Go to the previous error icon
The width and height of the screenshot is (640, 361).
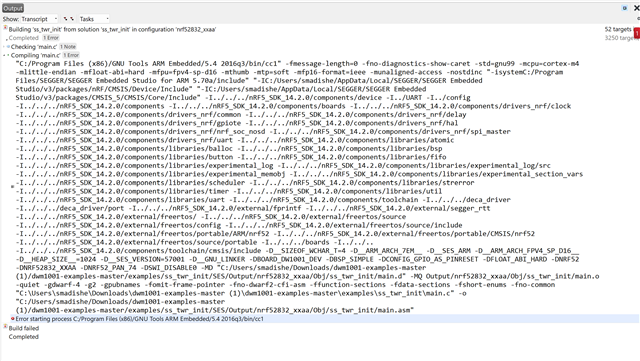(65, 19)
